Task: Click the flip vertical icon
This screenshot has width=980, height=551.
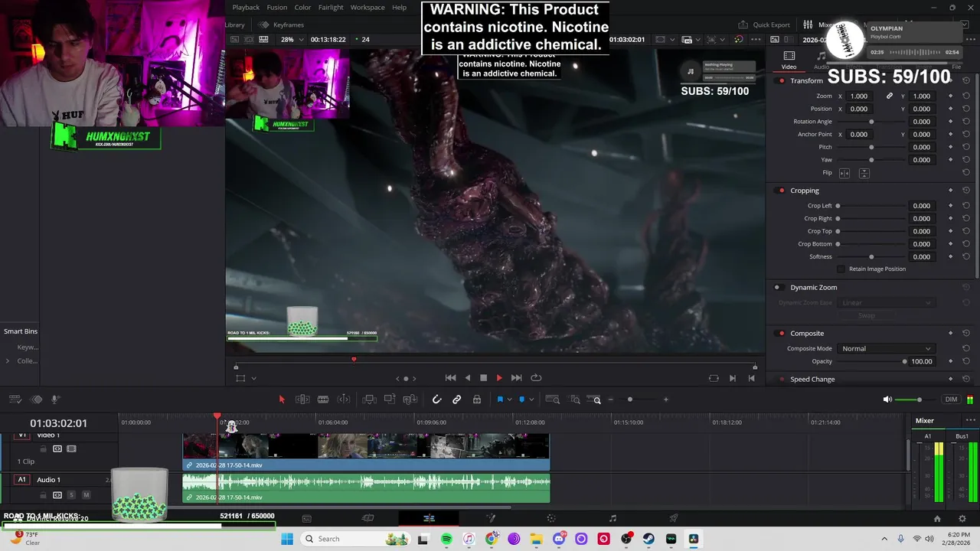Action: [x=864, y=173]
